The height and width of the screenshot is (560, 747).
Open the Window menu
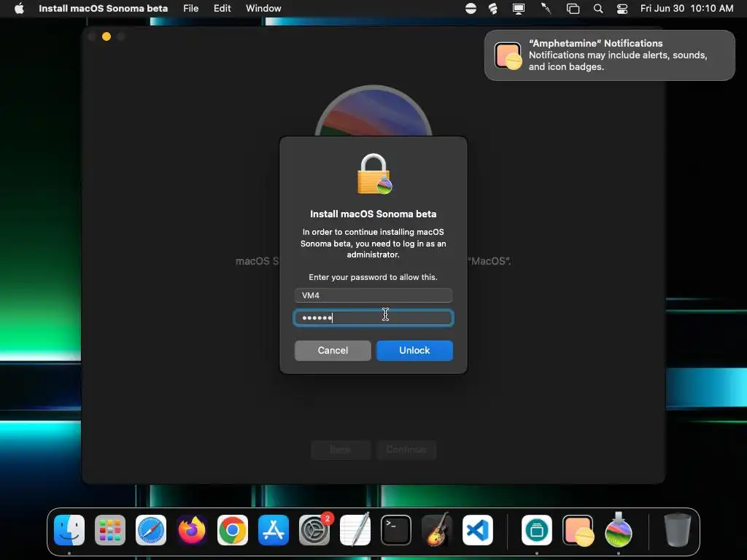[x=263, y=8]
